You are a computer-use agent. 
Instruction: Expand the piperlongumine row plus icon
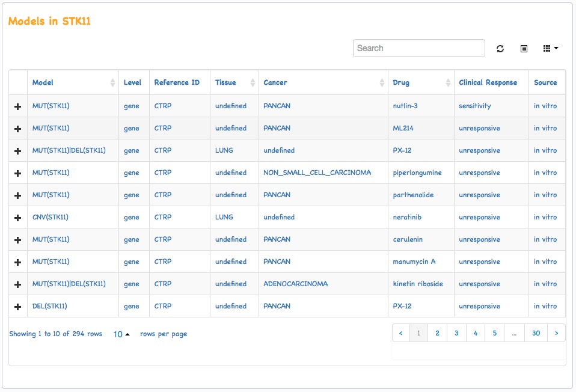point(17,173)
